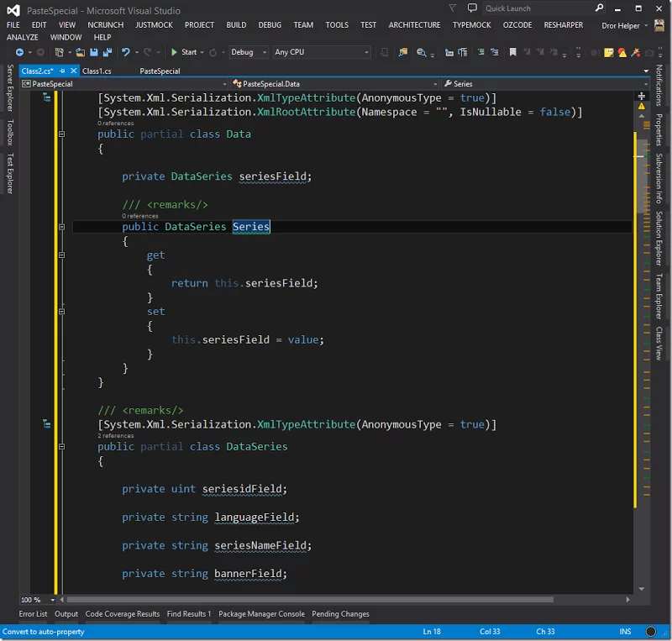
Task: Close the Class2.cs tab
Action: (73, 71)
